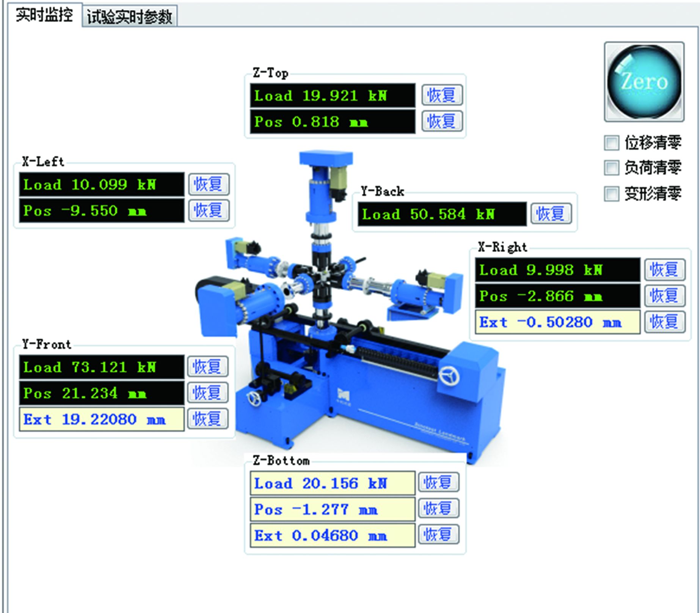Click the X-Left Load 10.099 kN display
Screen dimensions: 700x613
coord(102,185)
